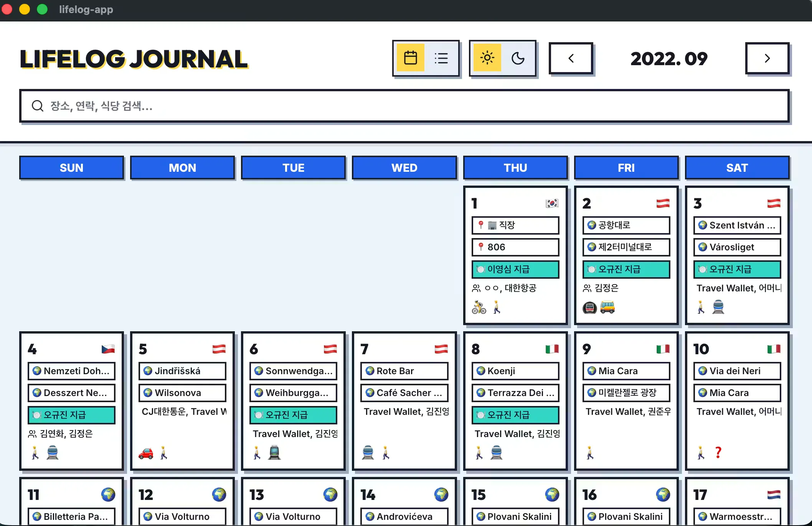Open 직장 place entry on day 1
812x526 pixels.
(515, 225)
